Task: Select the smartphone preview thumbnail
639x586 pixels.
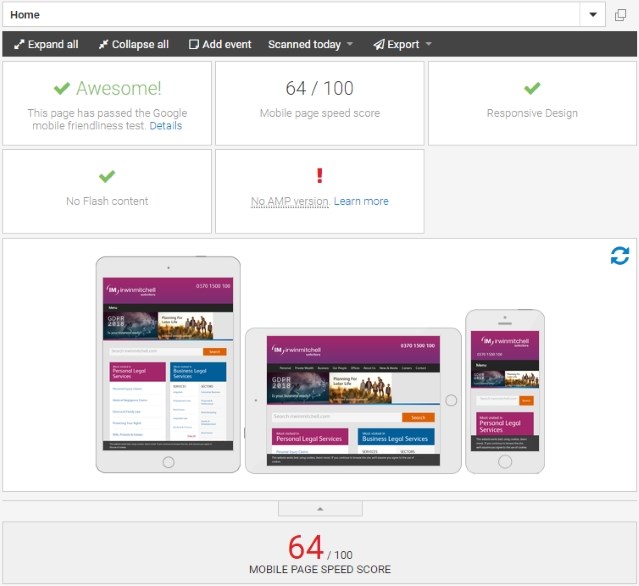Action: (x=505, y=391)
